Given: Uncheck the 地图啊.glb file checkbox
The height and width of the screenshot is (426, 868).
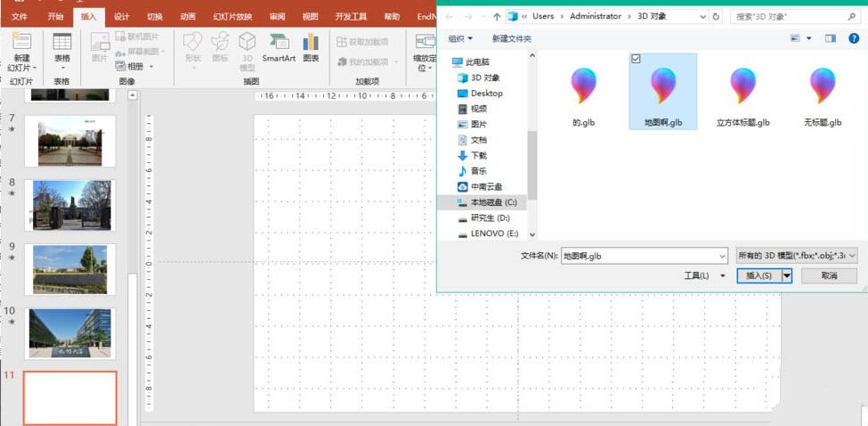Looking at the screenshot, I should pos(636,59).
